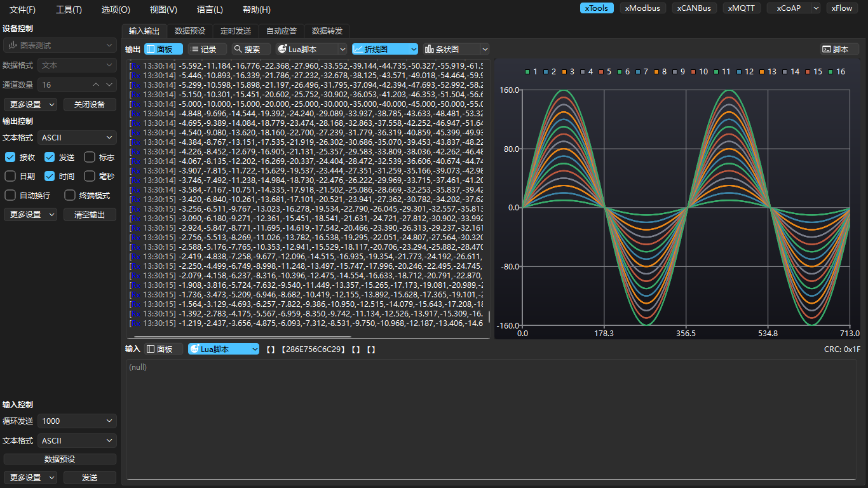Click the 折线图 line chart icon
Image resolution: width=868 pixels, height=488 pixels.
358,49
